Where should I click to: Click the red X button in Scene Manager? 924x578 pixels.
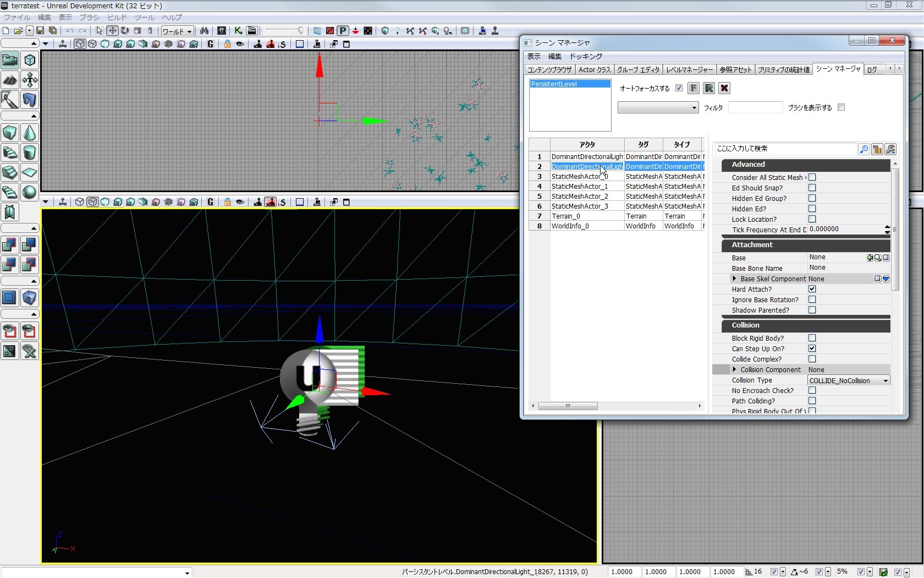coord(724,88)
